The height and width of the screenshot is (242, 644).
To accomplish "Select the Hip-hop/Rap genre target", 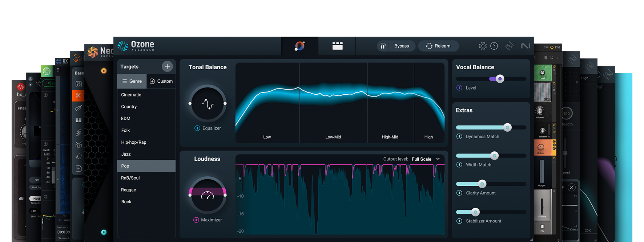I will click(146, 142).
